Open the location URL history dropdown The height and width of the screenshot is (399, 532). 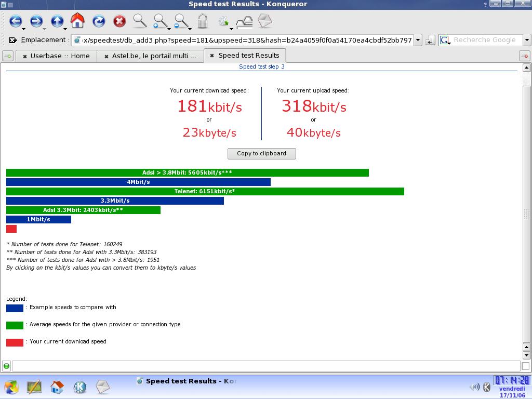click(418, 40)
